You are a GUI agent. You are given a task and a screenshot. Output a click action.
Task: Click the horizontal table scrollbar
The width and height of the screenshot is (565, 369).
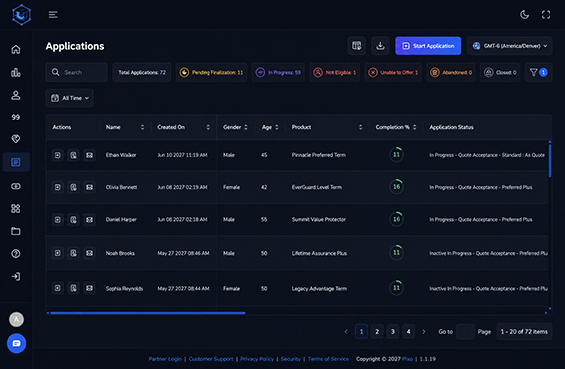click(x=148, y=313)
